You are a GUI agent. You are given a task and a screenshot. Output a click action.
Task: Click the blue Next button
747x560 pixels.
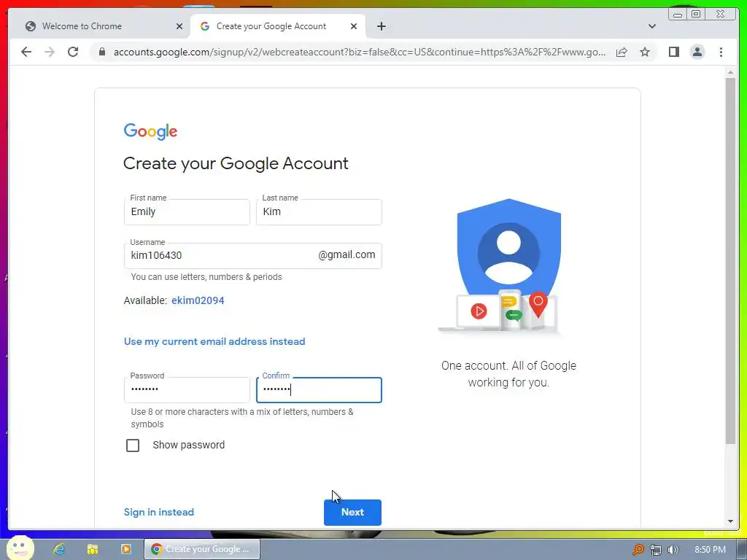tap(352, 513)
